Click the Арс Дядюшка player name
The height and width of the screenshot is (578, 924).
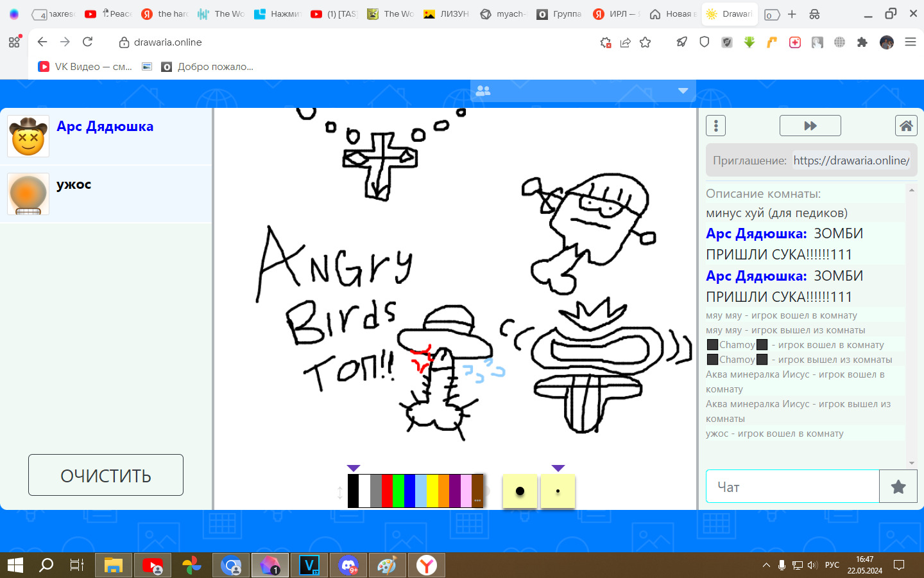click(x=105, y=127)
